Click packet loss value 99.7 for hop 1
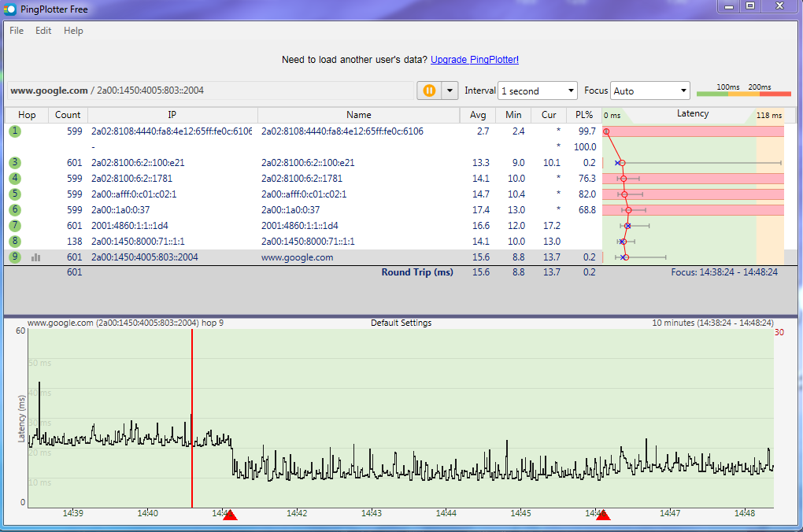Screen dimensions: 803x532 pyautogui.click(x=587, y=131)
